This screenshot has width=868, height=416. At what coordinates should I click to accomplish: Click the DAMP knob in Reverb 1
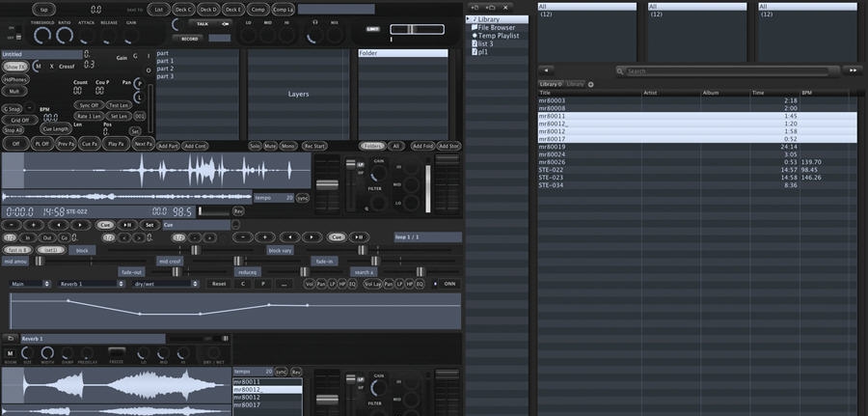[68, 353]
